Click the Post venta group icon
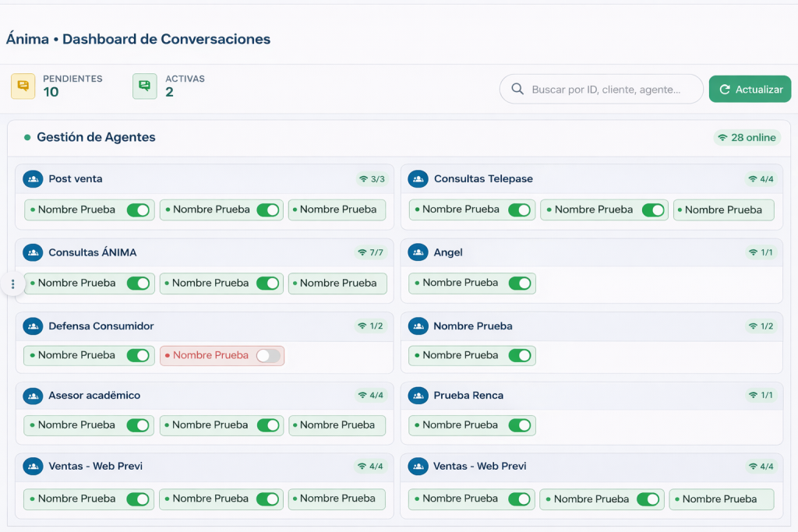This screenshot has height=532, width=798. click(x=33, y=179)
